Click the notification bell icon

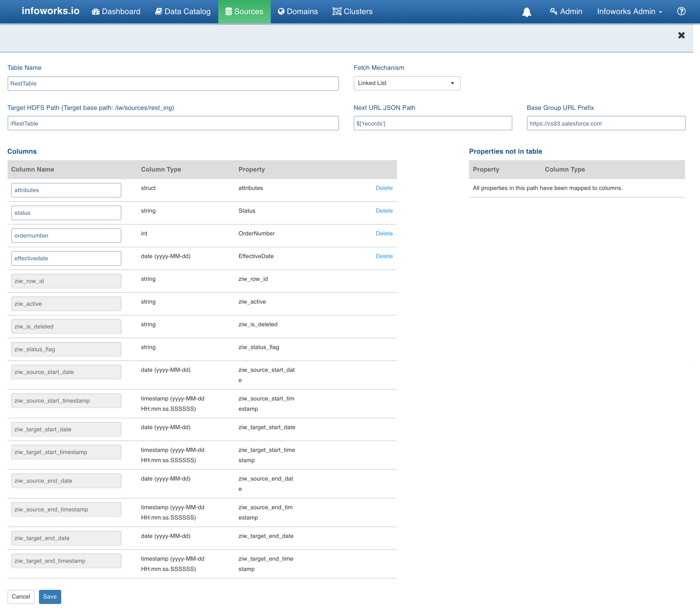(526, 12)
